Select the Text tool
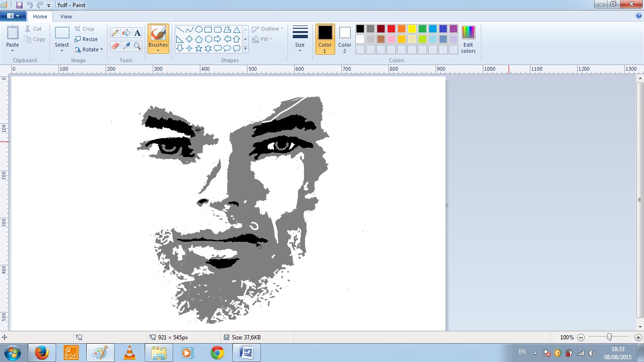The width and height of the screenshot is (644, 362). (137, 33)
